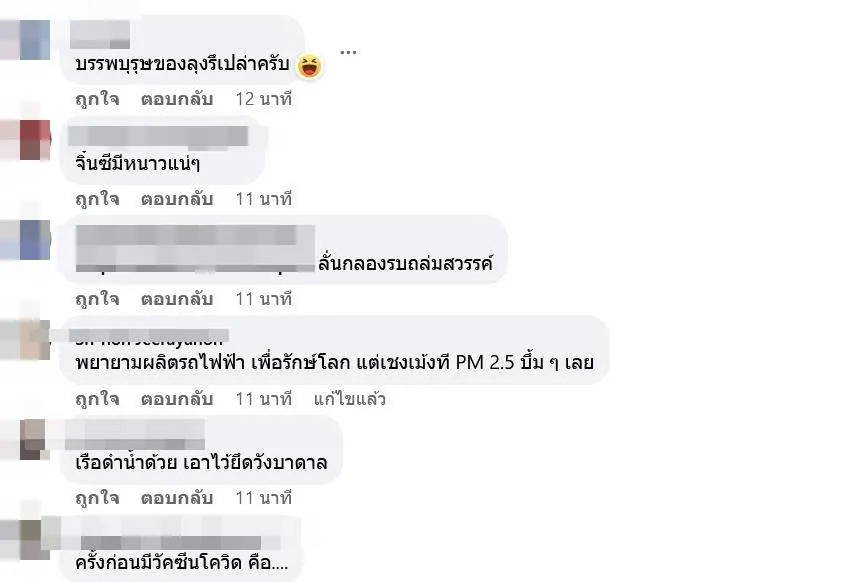
Task: Open the three-dots menu beside first comment
Action: [348, 52]
